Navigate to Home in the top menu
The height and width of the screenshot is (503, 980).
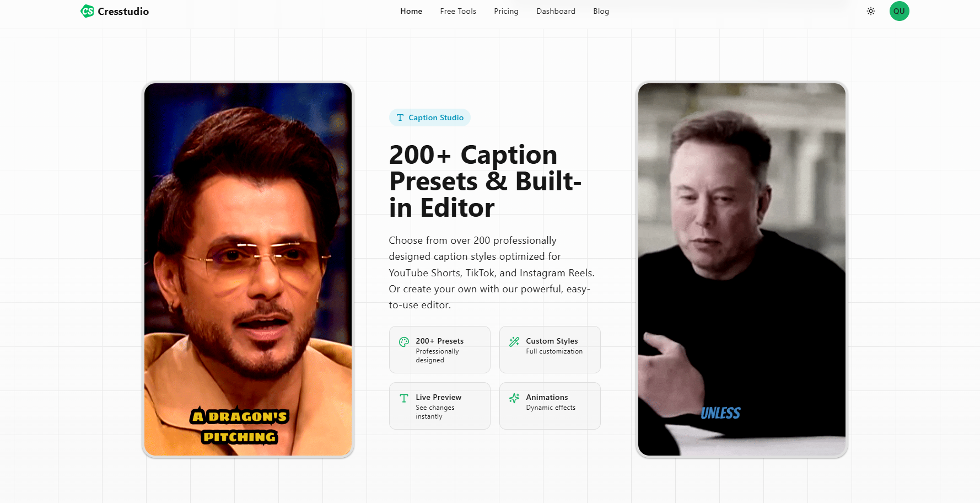tap(411, 11)
